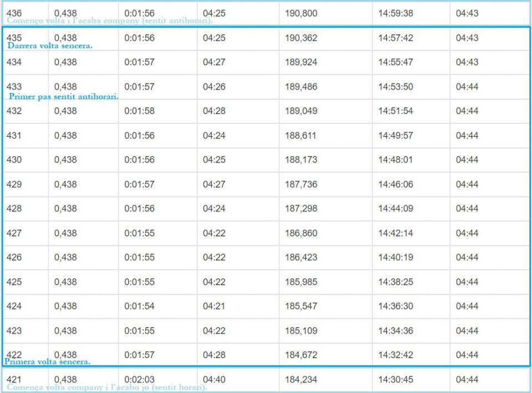Select cumulative distance 185,109
The width and height of the screenshot is (532, 393).
click(x=301, y=330)
